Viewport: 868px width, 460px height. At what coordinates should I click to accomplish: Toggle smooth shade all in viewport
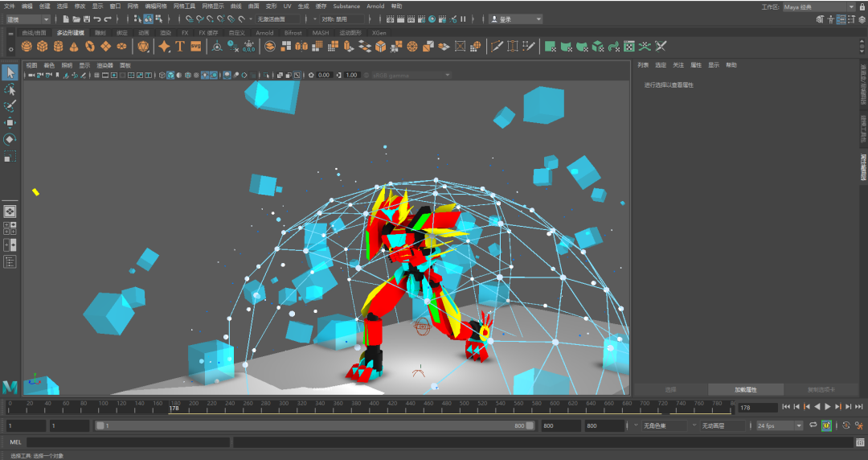(171, 75)
